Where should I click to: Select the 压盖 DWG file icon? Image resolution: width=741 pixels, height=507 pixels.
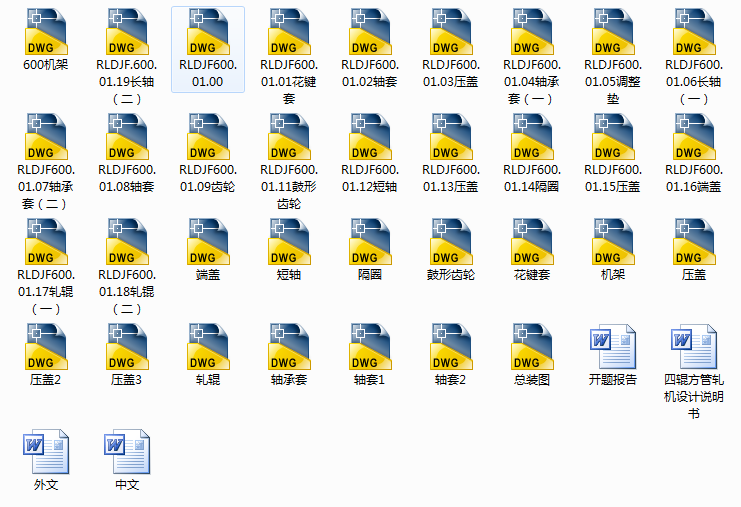(694, 241)
